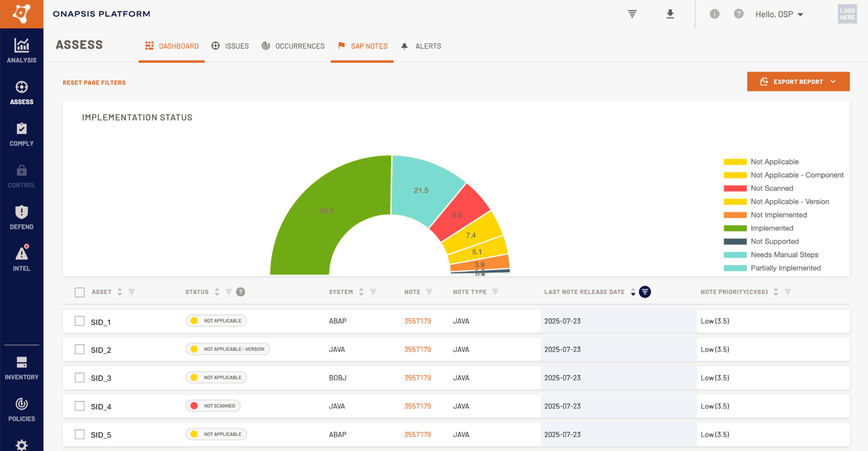The height and width of the screenshot is (451, 868).
Task: Toggle the select-all rows checkbox
Action: pos(79,293)
